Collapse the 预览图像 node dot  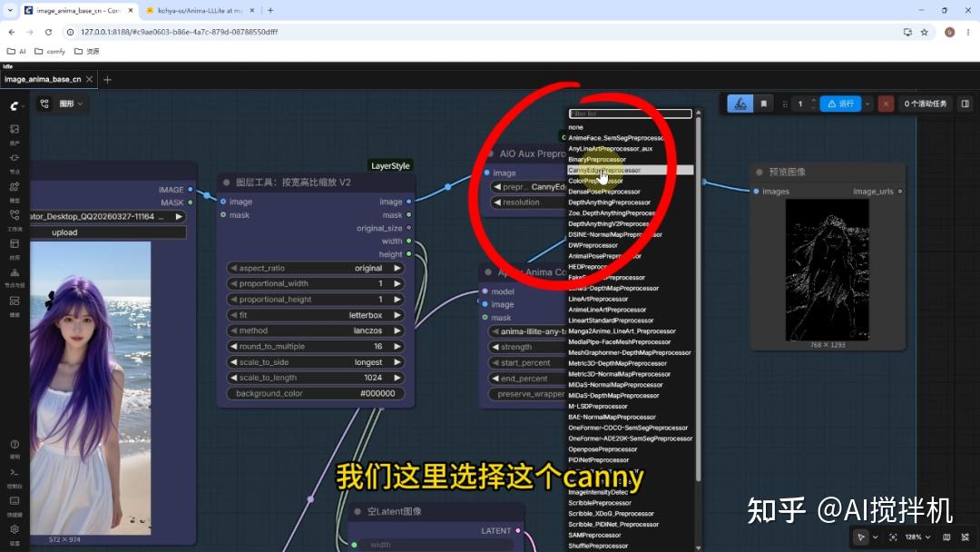pos(759,172)
